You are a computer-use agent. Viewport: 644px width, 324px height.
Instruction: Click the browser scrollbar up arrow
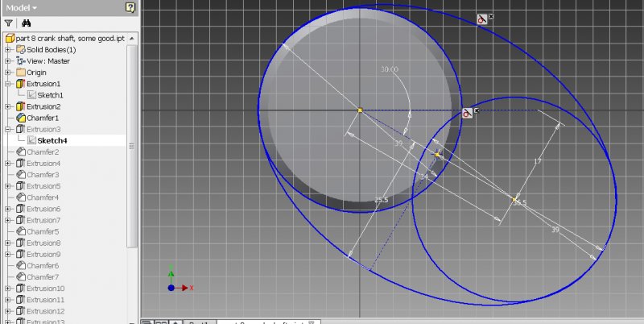pyautogui.click(x=132, y=38)
